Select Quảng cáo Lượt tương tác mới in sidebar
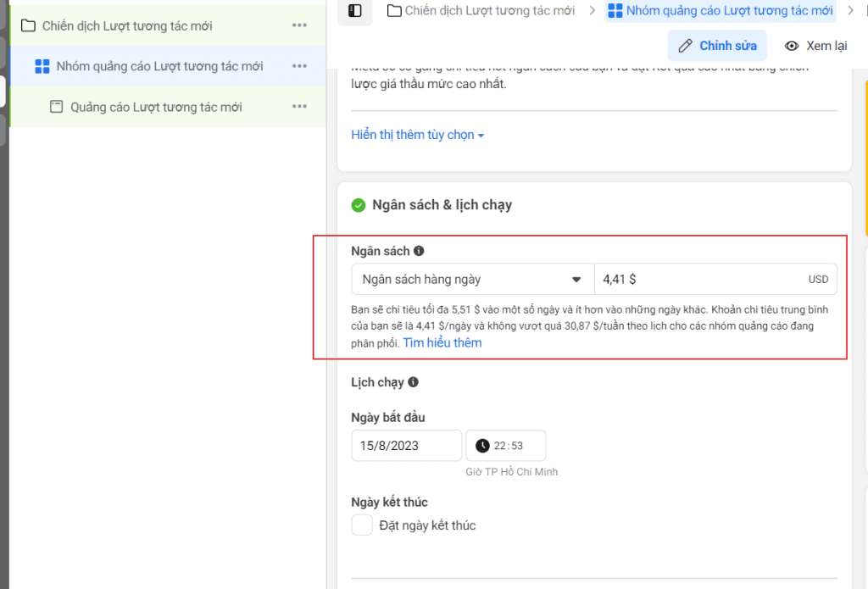The width and height of the screenshot is (868, 589). click(x=168, y=106)
